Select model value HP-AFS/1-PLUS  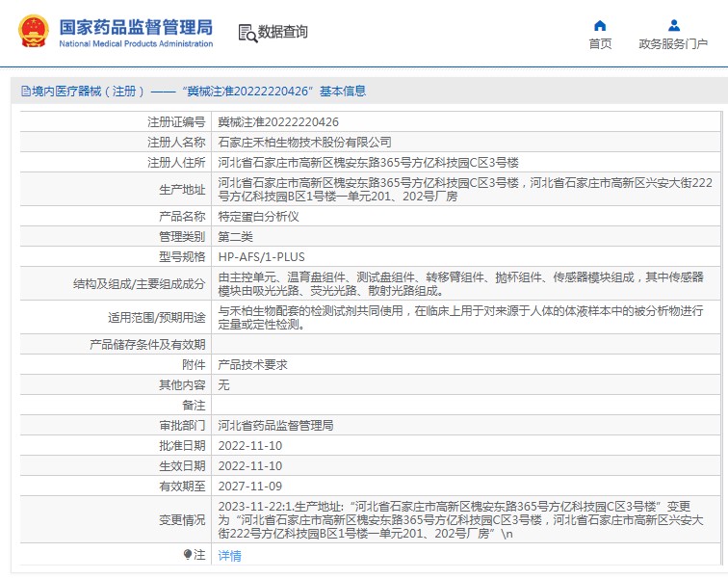coord(260,256)
